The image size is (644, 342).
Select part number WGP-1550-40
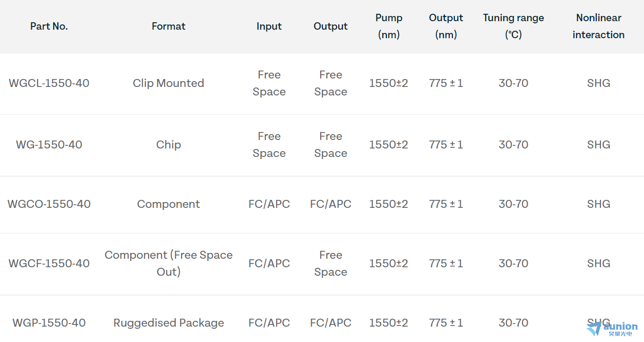pos(49,323)
